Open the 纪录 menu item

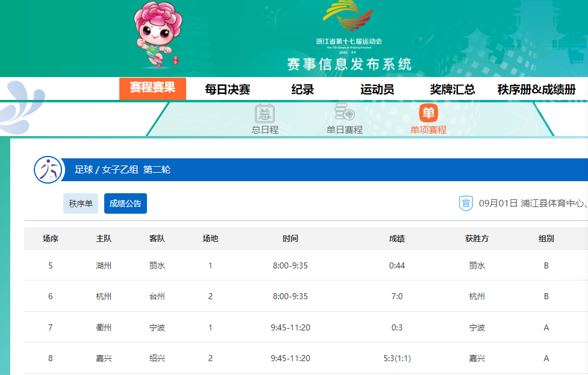coord(302,90)
